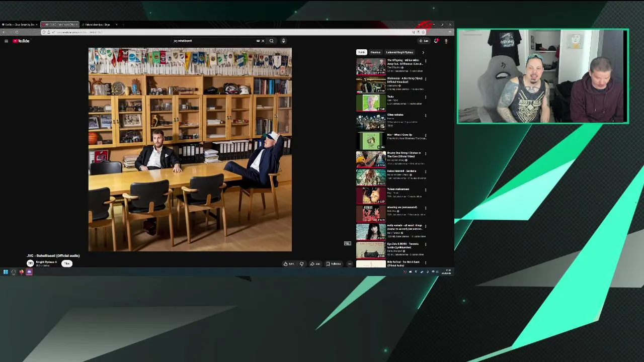The image size is (644, 362).
Task: Click the small subtitles badge near the player
Action: tap(348, 243)
